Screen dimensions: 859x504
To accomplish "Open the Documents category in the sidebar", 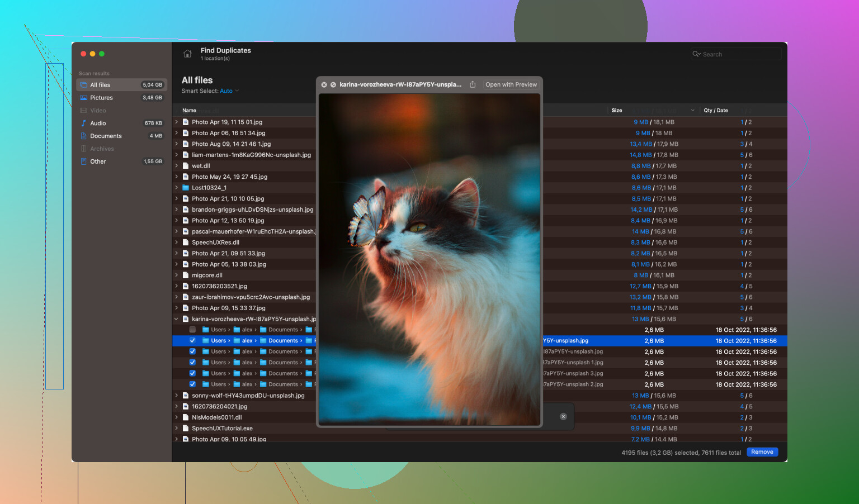I will click(x=122, y=136).
